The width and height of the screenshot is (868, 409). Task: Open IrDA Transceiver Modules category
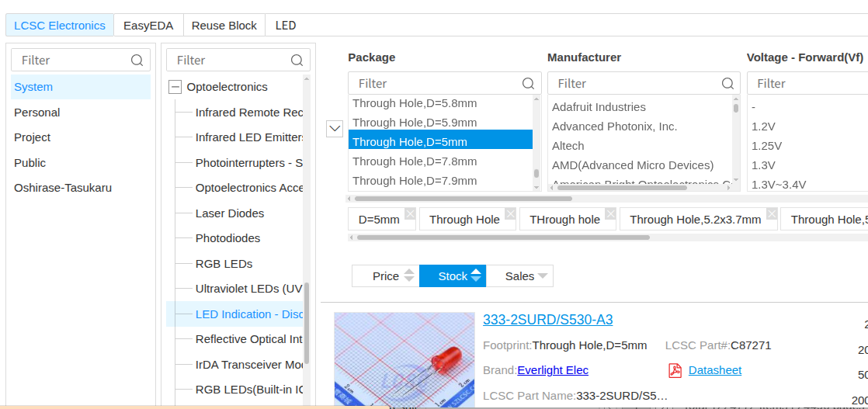[x=248, y=364]
